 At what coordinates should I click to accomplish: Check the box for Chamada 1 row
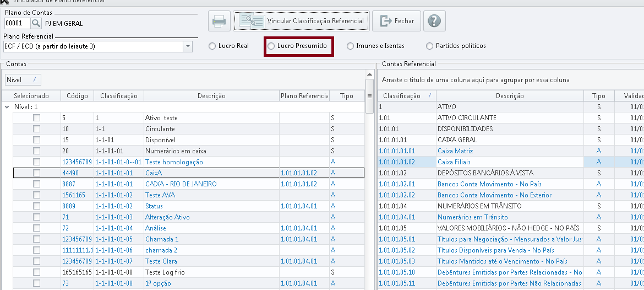36,239
